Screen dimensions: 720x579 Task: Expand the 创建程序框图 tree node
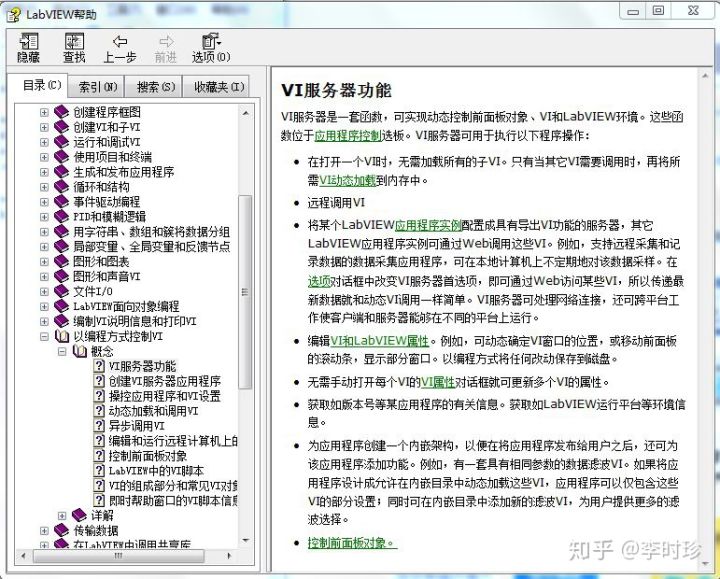44,112
